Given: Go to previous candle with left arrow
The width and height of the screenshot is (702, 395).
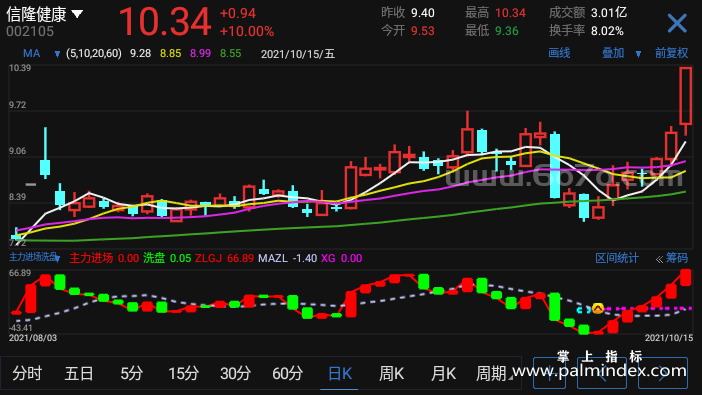Looking at the screenshot, I should [x=601, y=373].
